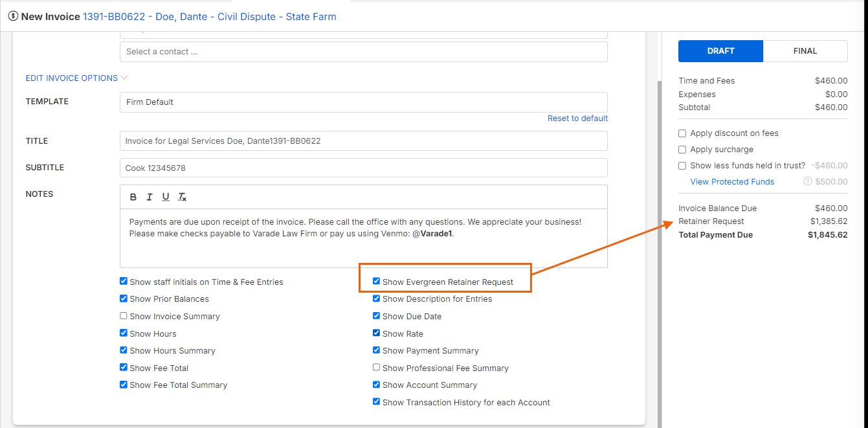Uncheck Show Evergreen Retainer Request
The width and height of the screenshot is (868, 428).
click(376, 282)
